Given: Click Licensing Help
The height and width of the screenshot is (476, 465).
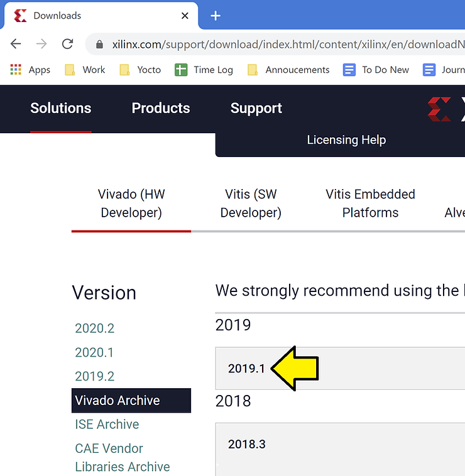Looking at the screenshot, I should [346, 140].
